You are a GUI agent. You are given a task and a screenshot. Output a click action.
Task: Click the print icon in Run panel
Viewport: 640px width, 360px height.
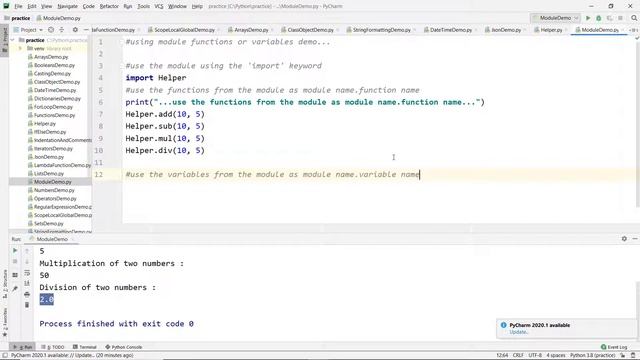pos(27,294)
